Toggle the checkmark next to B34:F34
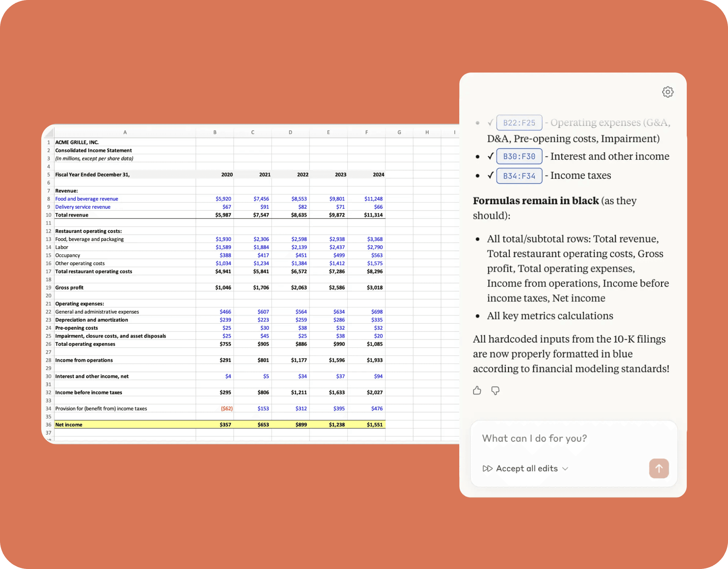 490,175
